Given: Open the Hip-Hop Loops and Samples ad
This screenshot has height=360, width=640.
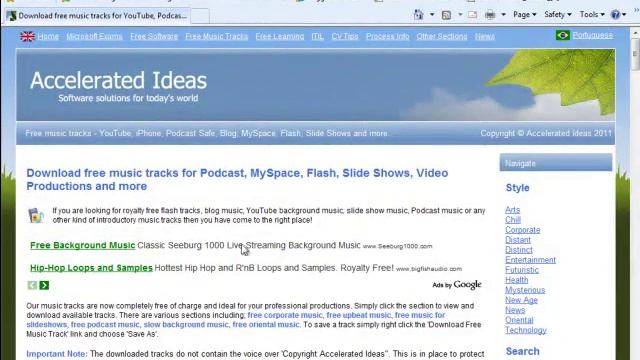Looking at the screenshot, I should (x=91, y=268).
